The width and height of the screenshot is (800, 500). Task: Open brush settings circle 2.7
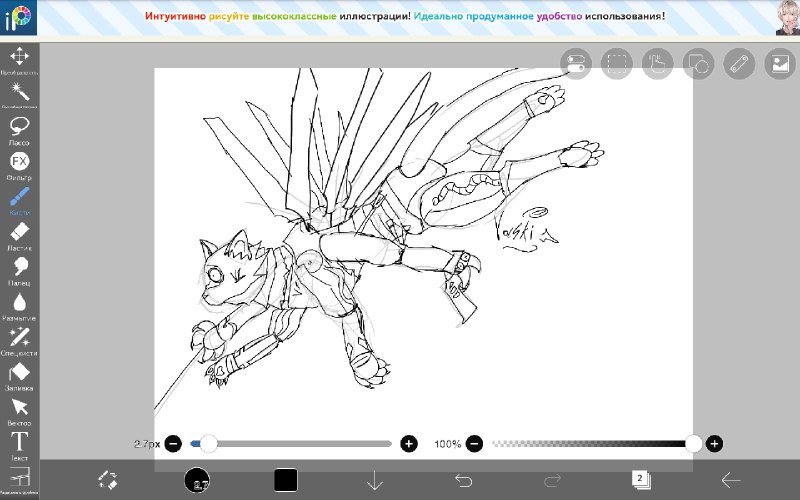(x=197, y=480)
